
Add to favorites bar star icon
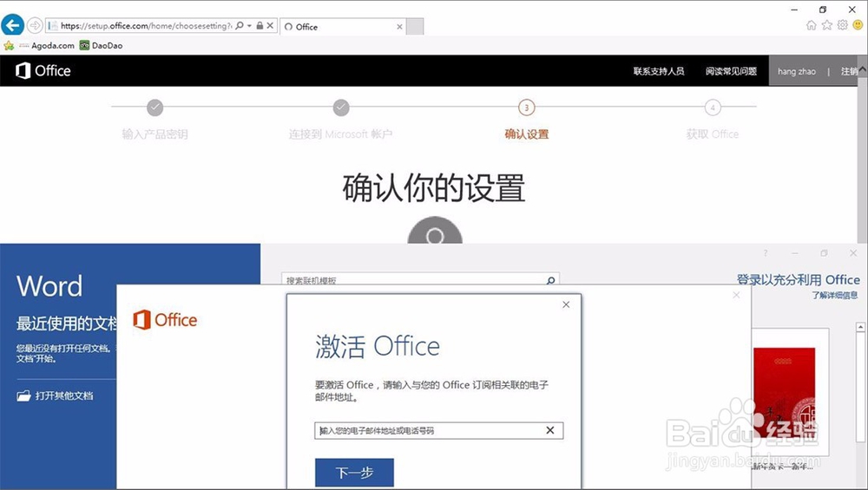pyautogui.click(x=9, y=45)
